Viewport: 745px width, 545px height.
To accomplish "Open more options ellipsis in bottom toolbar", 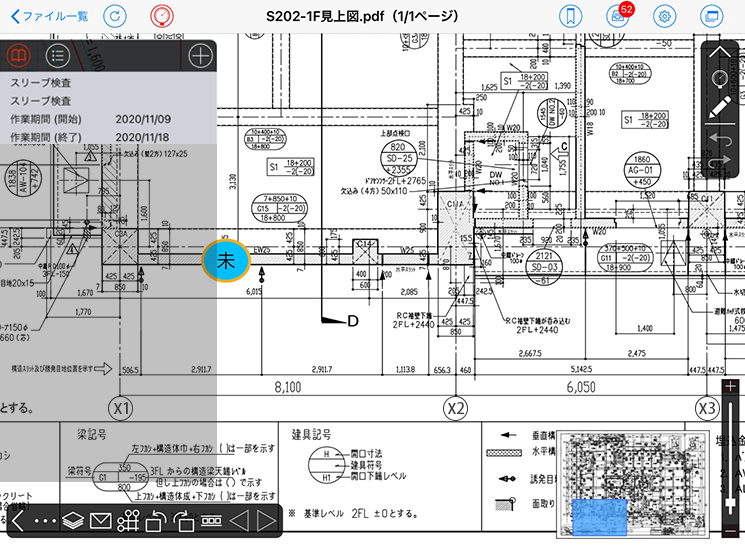I will tap(45, 521).
